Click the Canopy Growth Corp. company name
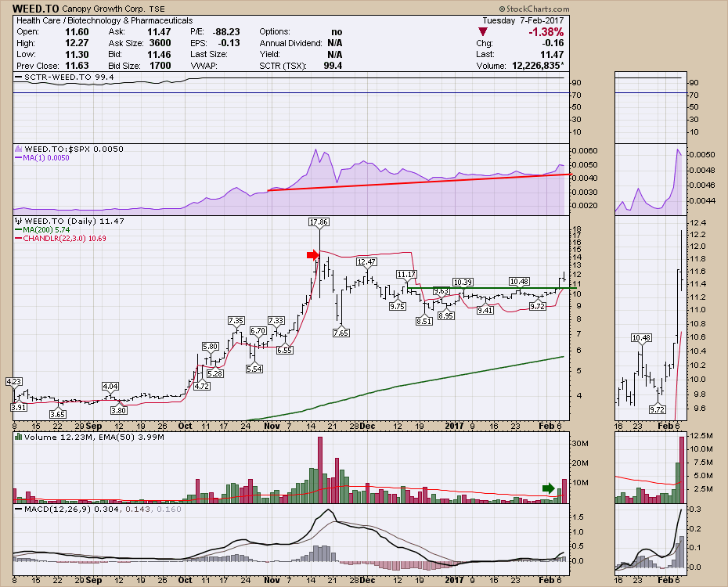Screen dimensions: 728x587 coord(102,9)
